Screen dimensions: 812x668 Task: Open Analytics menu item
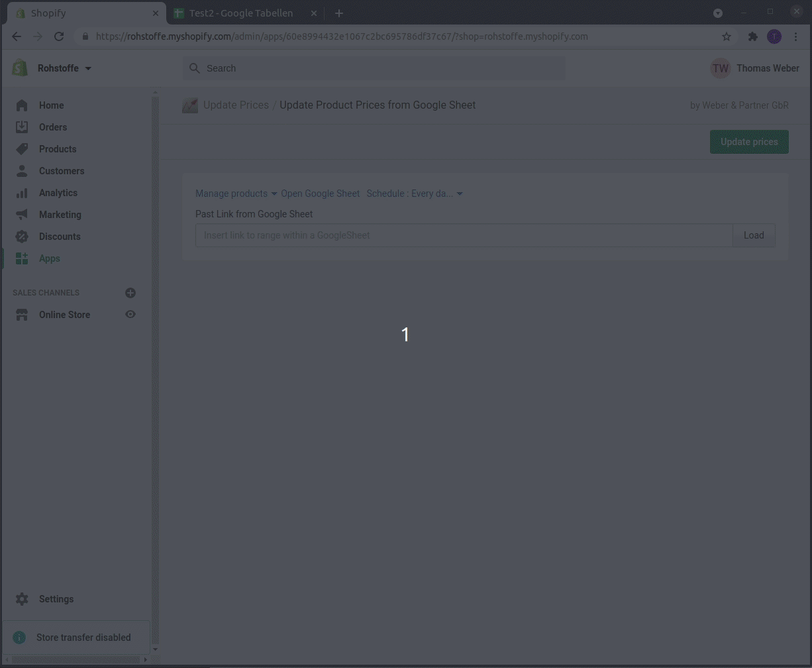(x=58, y=193)
